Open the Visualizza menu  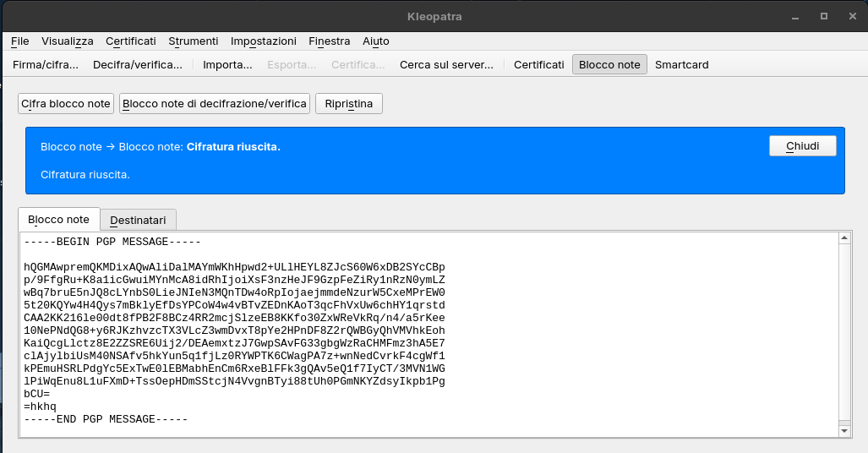pyautogui.click(x=68, y=41)
